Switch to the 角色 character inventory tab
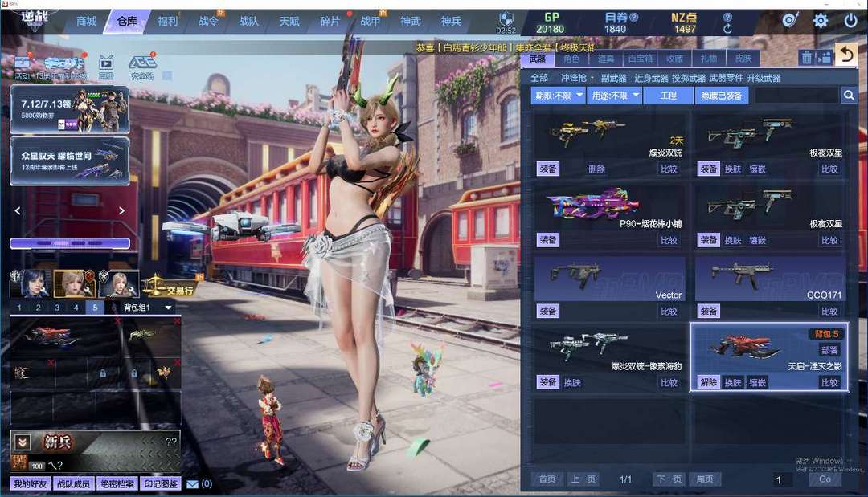 [571, 59]
